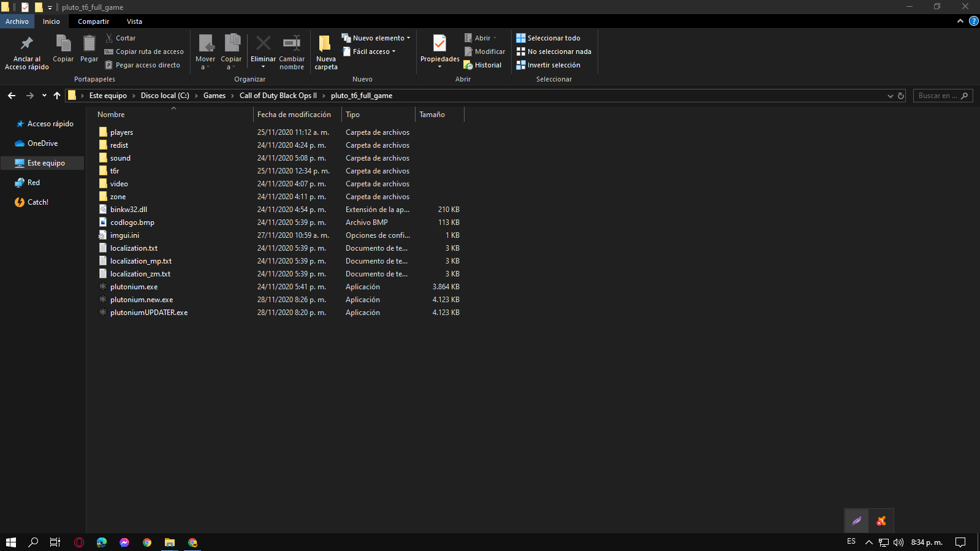Screen dimensions: 980x551
Task: Click Cambiar nombre icon
Action: tap(292, 44)
